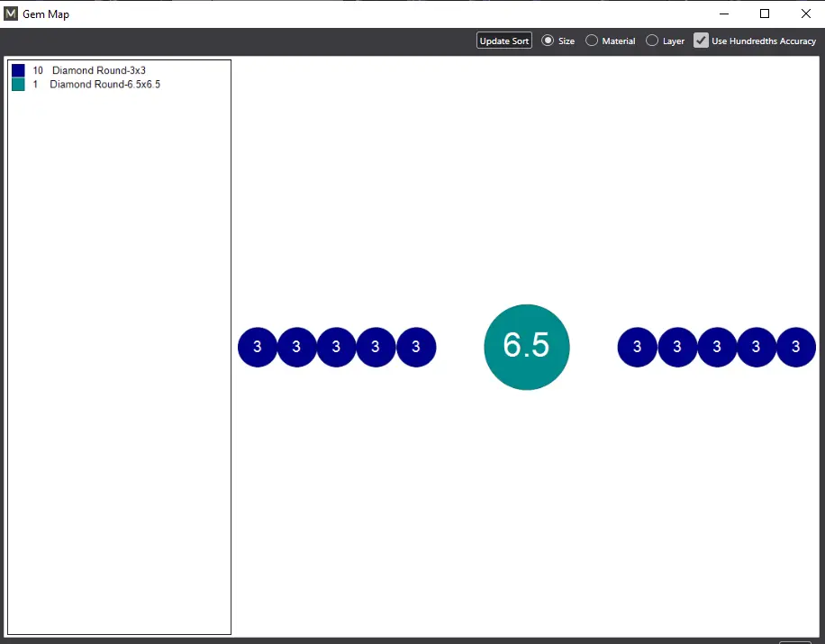Select the blue gem immediately left of the 6.5 stone
This screenshot has width=825, height=644.
point(416,347)
